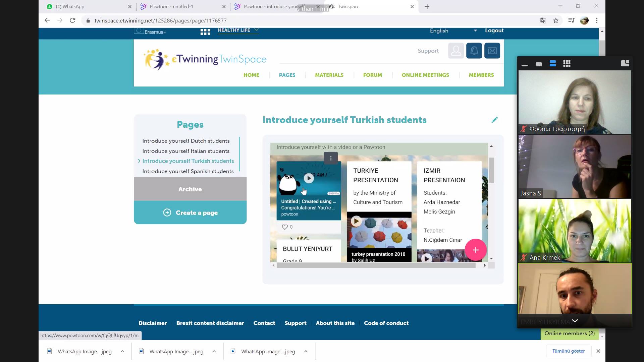The width and height of the screenshot is (644, 362).
Task: Open the three-dot menu on Powtoon card
Action: tap(331, 158)
